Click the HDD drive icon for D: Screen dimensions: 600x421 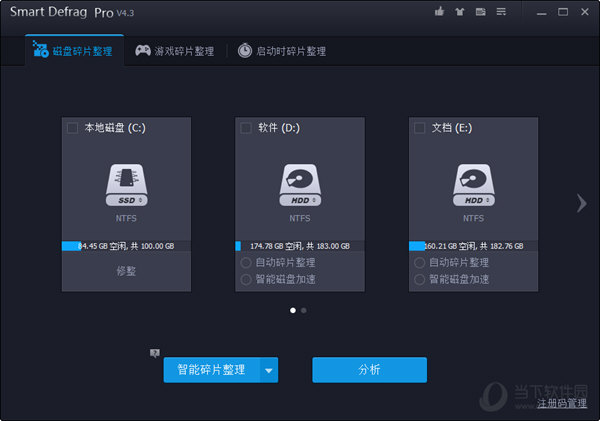[300, 185]
